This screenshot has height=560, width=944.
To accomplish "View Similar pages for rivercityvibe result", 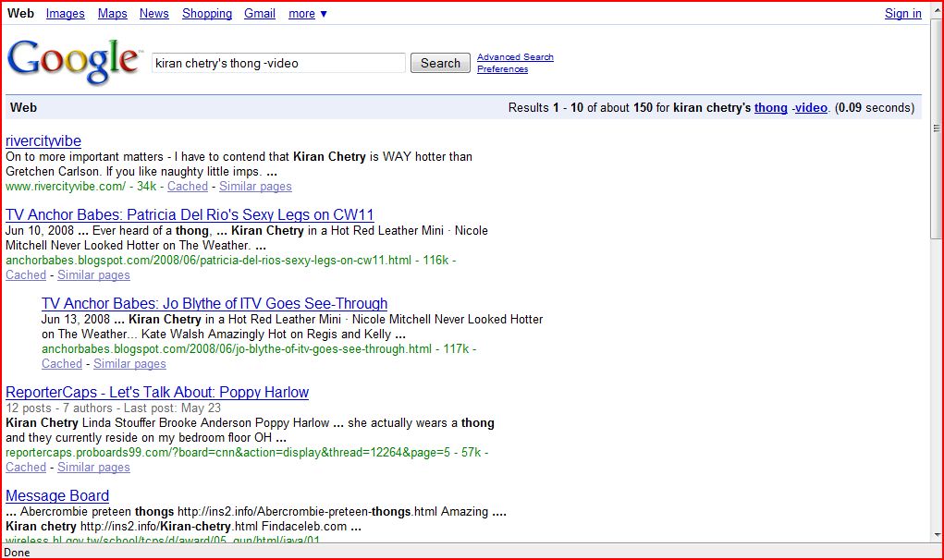I will (x=255, y=187).
